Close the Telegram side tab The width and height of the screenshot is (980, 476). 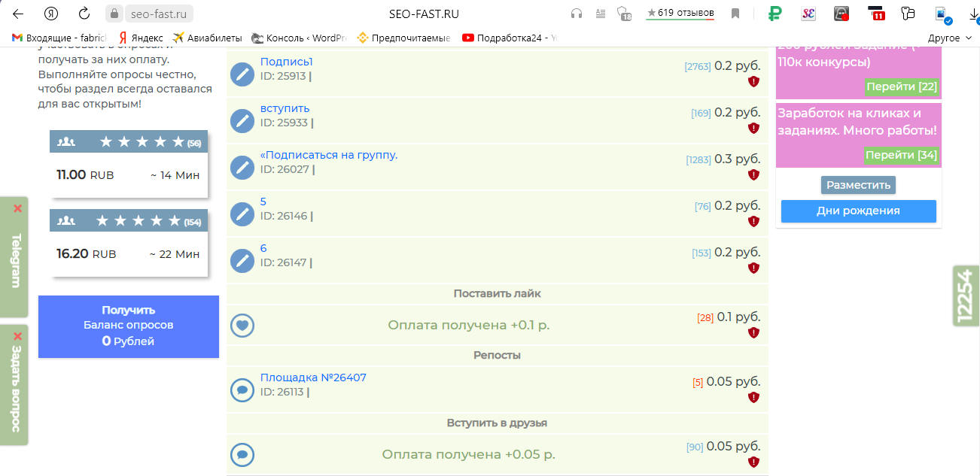(x=18, y=208)
